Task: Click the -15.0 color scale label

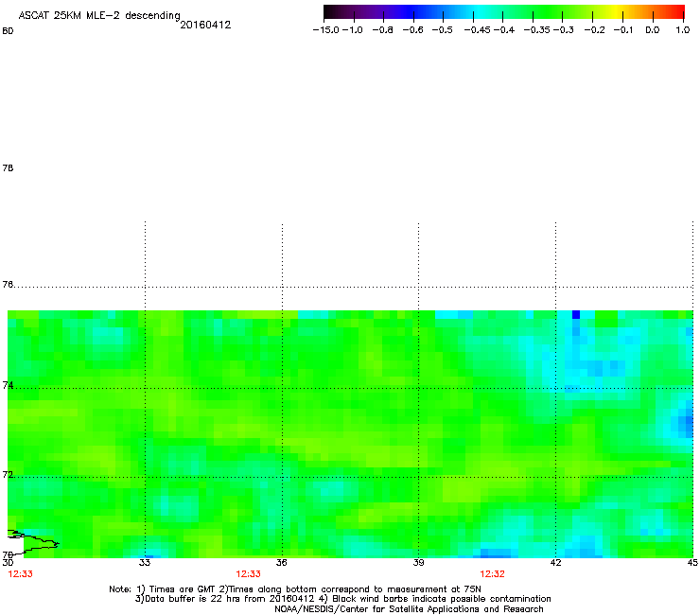Action: pyautogui.click(x=326, y=30)
